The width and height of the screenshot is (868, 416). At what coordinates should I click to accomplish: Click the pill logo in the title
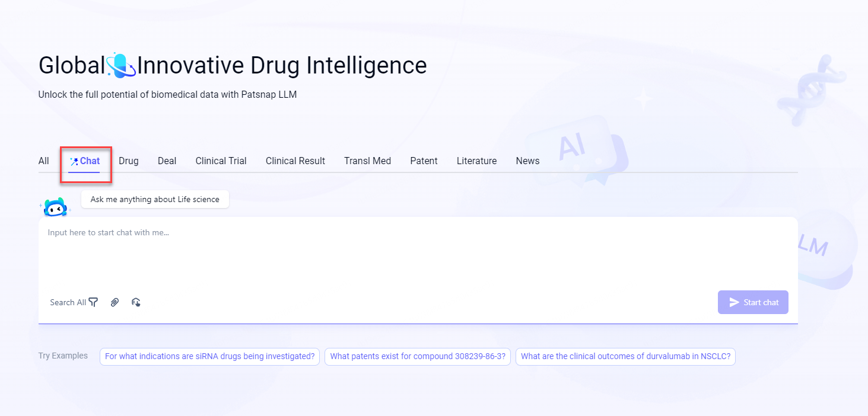click(121, 66)
